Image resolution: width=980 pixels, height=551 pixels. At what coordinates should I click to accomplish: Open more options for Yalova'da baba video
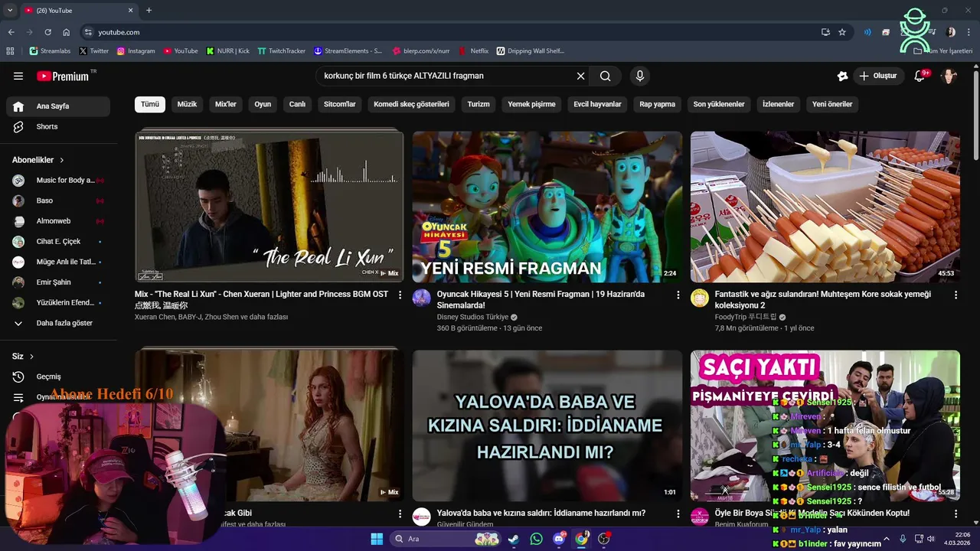click(678, 514)
